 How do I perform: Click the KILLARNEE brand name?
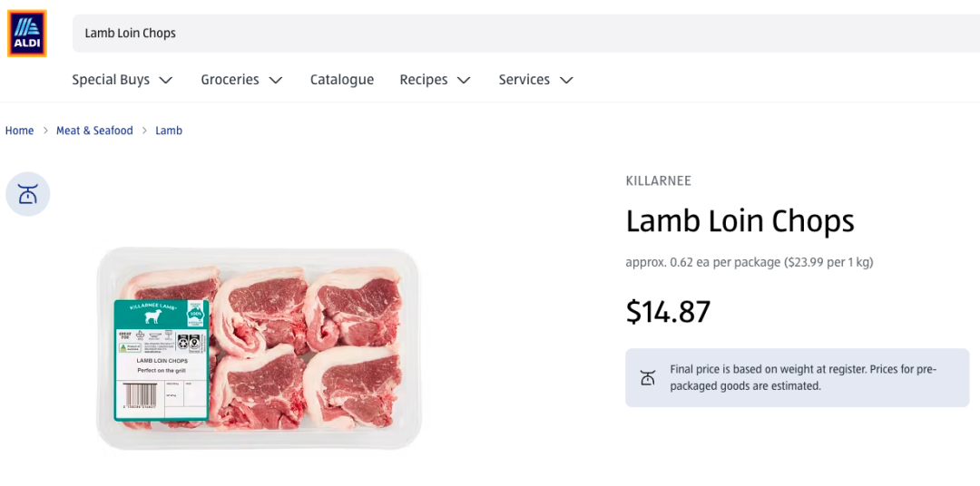pos(658,181)
